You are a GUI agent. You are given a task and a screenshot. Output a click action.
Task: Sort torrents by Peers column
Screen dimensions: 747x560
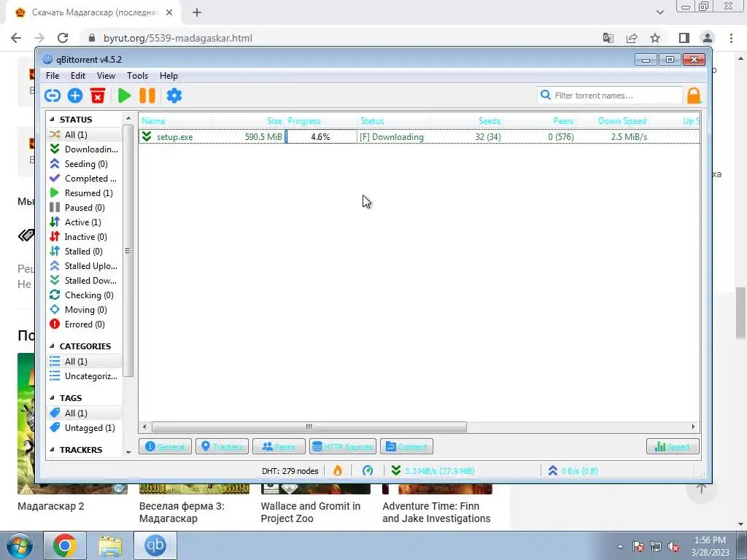point(539,121)
